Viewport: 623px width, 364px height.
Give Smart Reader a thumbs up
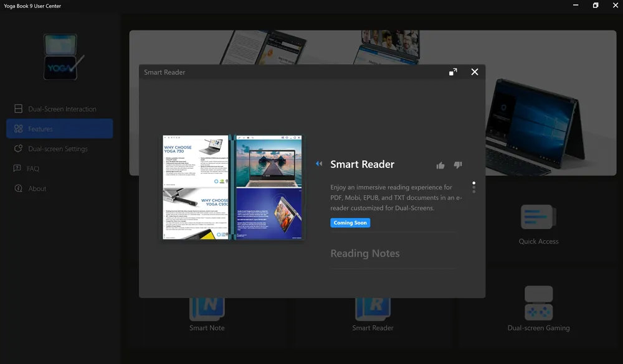[x=440, y=165]
